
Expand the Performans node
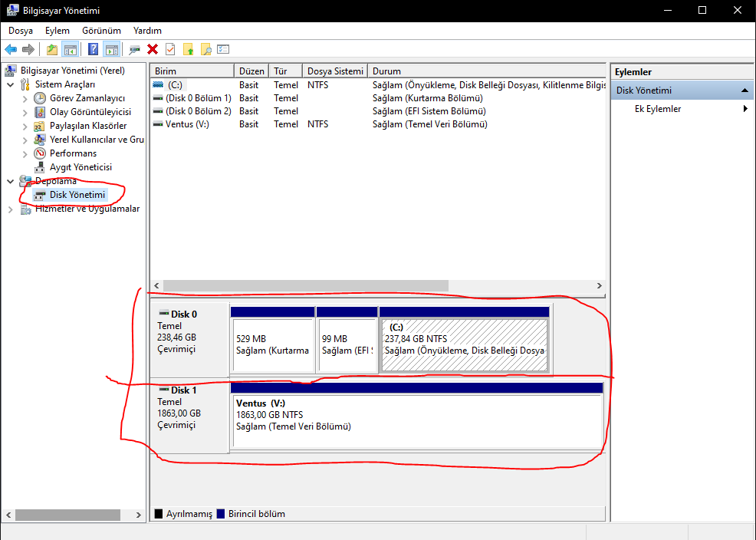(x=25, y=154)
